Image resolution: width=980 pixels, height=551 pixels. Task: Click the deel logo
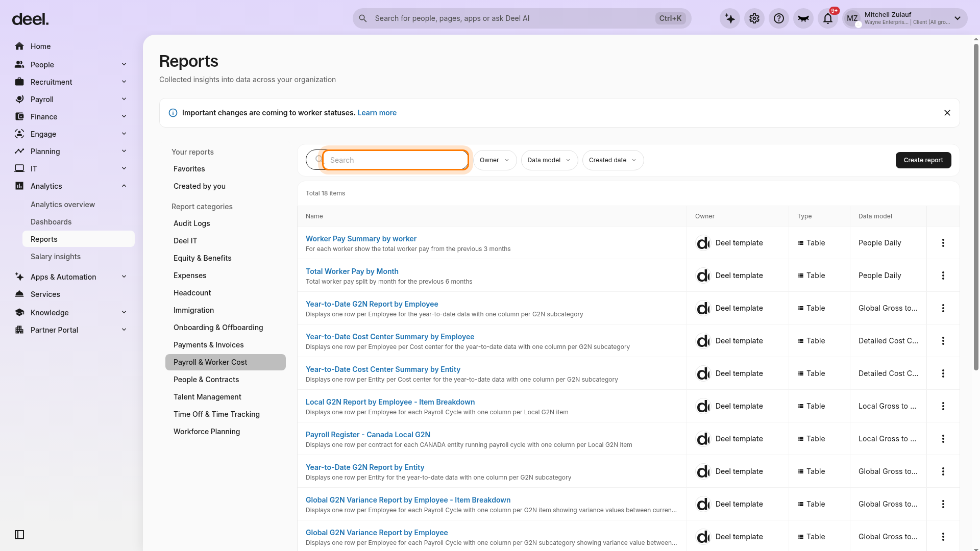click(30, 19)
